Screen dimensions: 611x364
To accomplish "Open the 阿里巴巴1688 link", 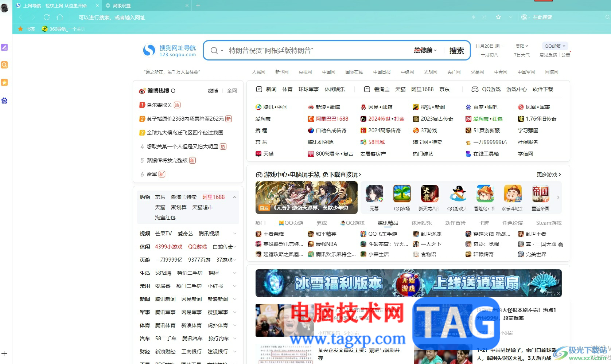I will [x=328, y=119].
